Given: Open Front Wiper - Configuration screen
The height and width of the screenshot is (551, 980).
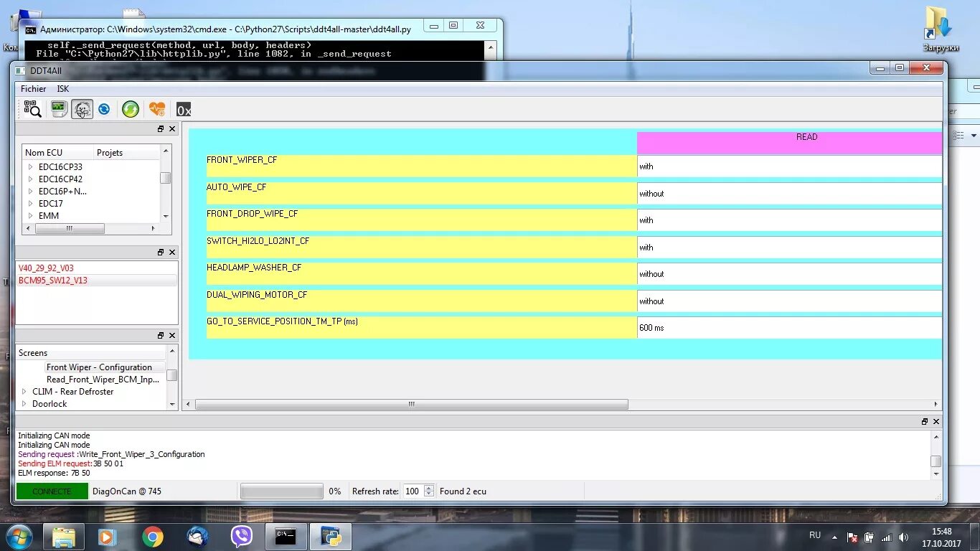Looking at the screenshot, I should click(x=99, y=367).
